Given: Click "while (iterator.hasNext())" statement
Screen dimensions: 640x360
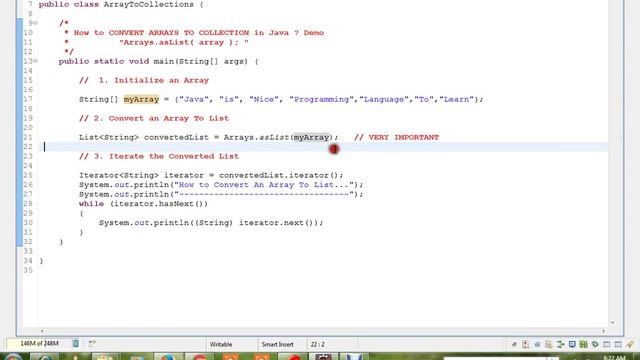Looking at the screenshot, I should (144, 204).
